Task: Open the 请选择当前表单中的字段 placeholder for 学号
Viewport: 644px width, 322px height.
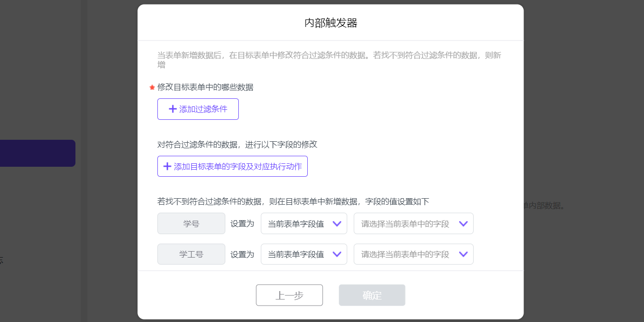Action: point(405,224)
